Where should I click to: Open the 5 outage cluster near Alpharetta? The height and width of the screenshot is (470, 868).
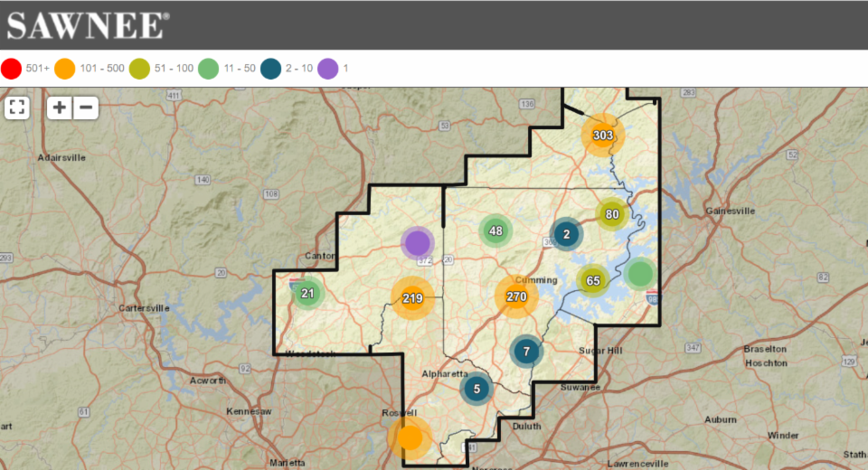coord(476,389)
